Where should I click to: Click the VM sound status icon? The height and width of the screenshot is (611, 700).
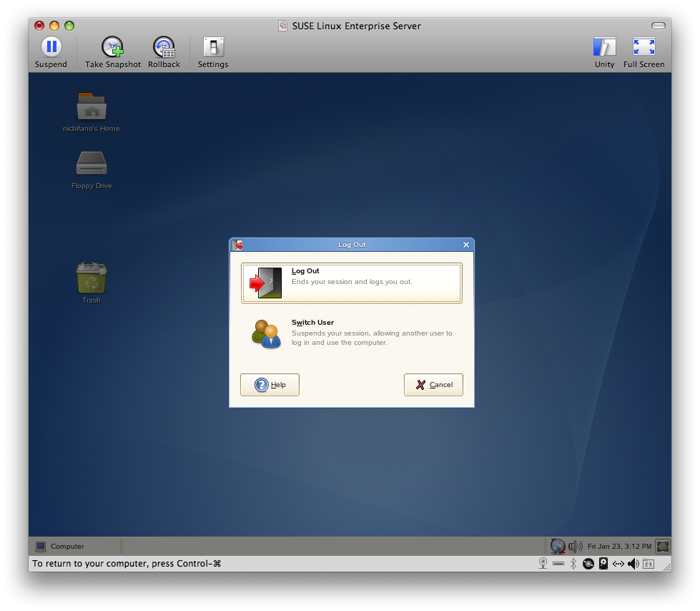[x=633, y=564]
